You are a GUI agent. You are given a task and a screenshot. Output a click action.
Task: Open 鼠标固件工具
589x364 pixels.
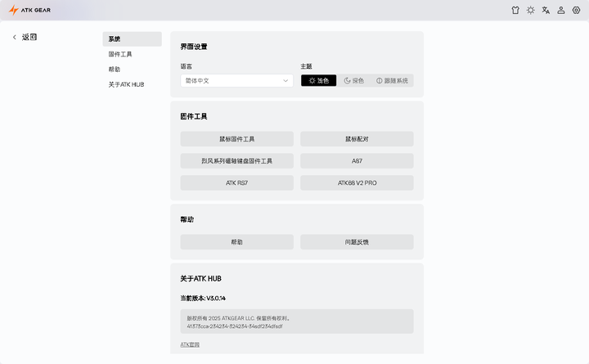click(x=236, y=139)
